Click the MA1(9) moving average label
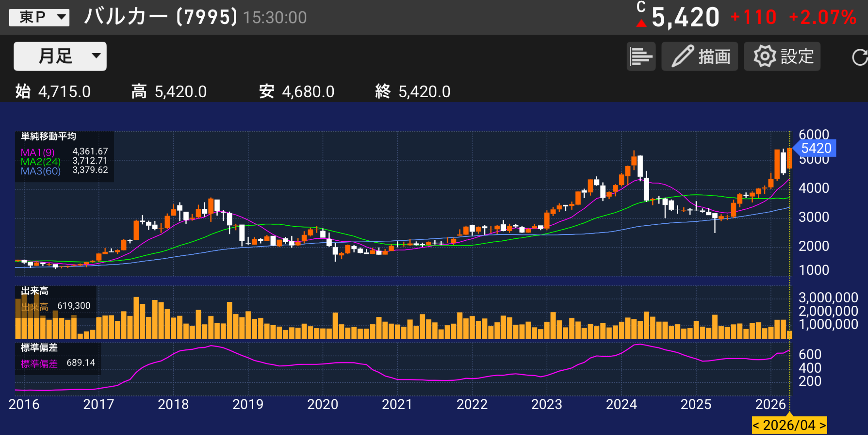868x435 pixels. click(38, 152)
